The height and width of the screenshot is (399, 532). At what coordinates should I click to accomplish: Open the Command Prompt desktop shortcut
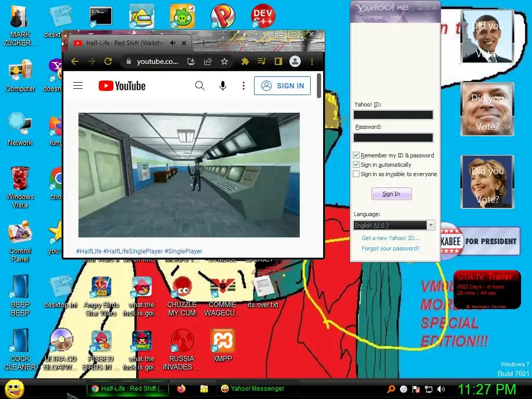101,17
